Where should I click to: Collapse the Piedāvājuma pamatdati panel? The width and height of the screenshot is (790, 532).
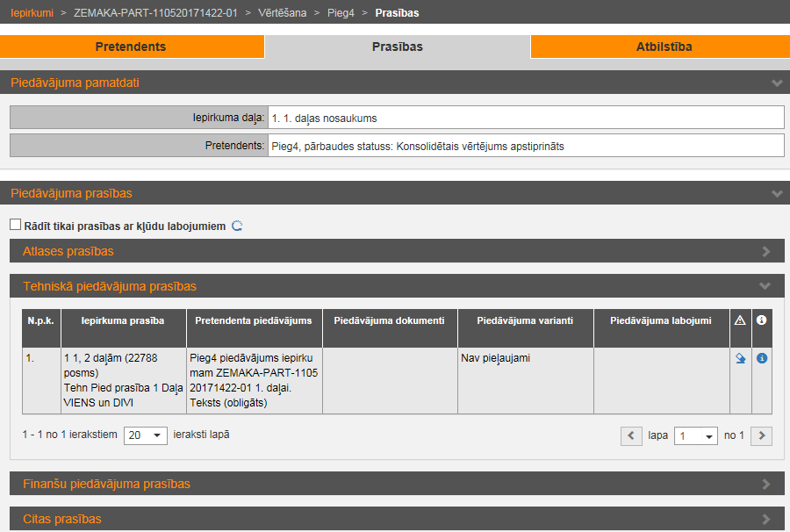[776, 83]
